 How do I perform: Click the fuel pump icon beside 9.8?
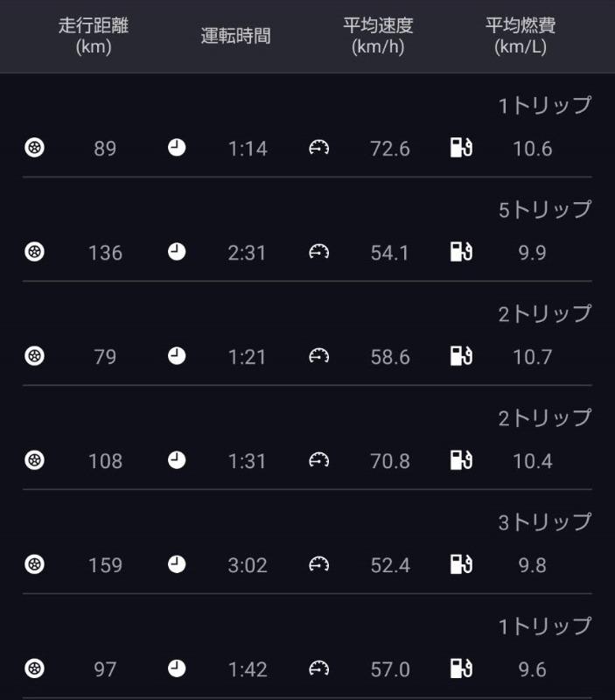[461, 564]
